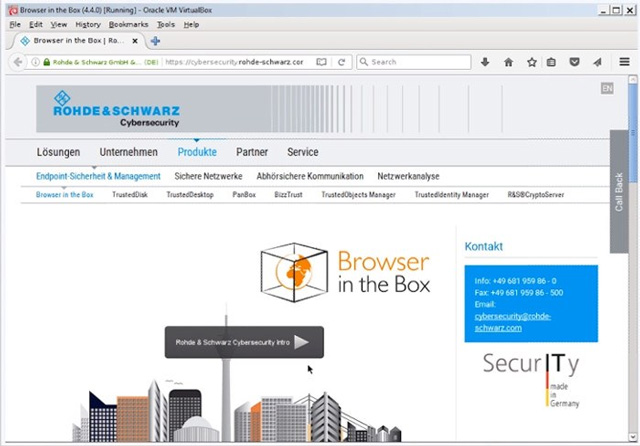Show bookmarks list clipboard icon
This screenshot has width=640, height=446.
pos(551,62)
